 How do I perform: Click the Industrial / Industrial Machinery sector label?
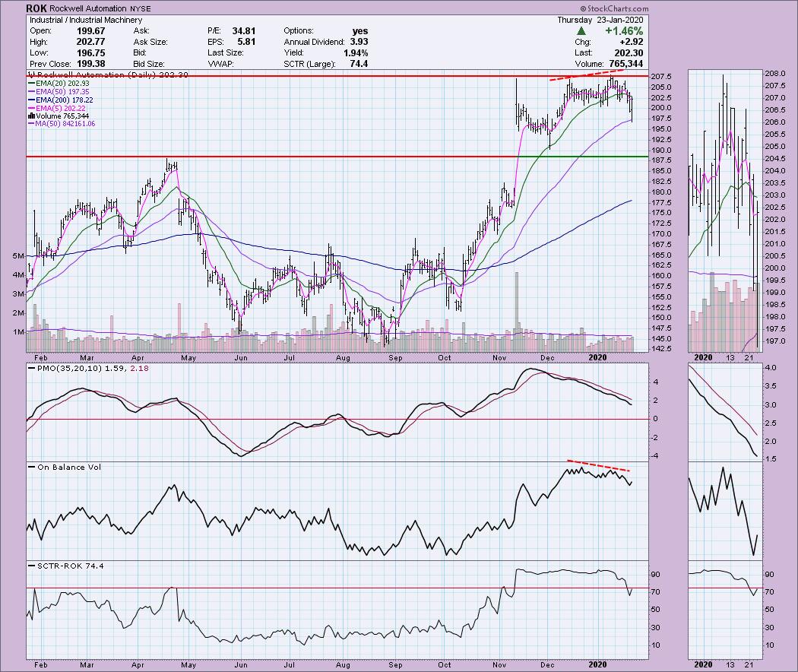(86, 20)
